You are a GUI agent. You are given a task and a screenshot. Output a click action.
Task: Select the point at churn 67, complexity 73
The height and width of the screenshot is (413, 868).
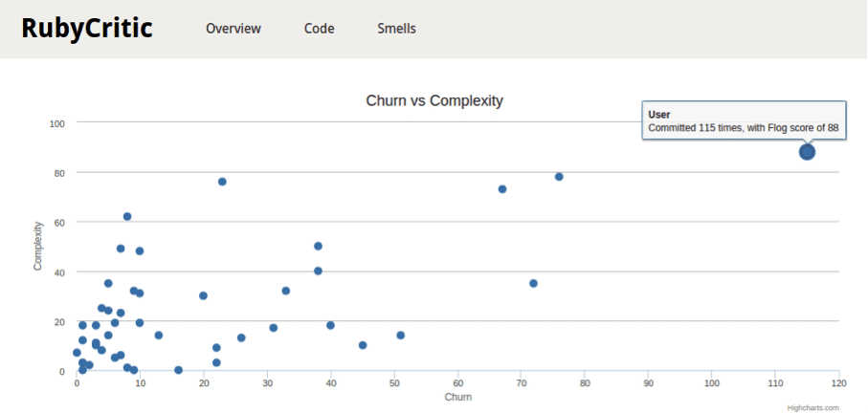tap(502, 189)
